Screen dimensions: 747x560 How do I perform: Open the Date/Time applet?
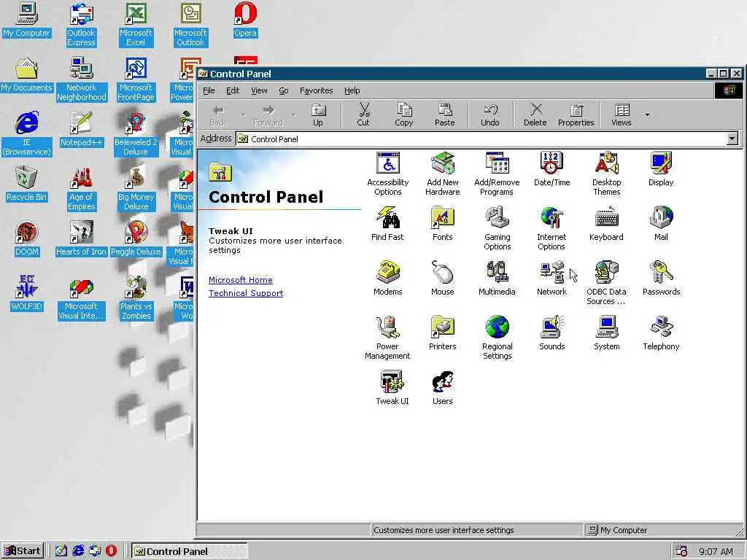551,169
